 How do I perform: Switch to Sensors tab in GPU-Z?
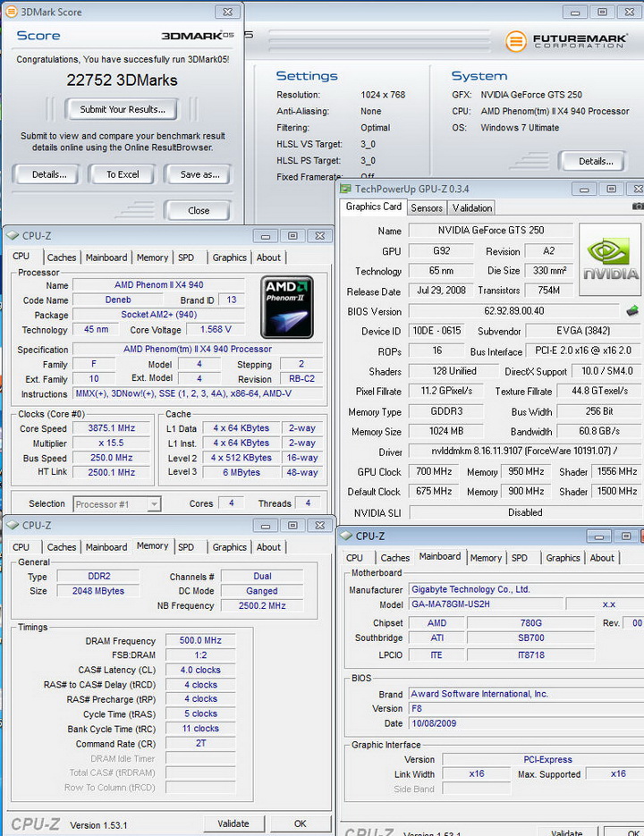point(427,208)
